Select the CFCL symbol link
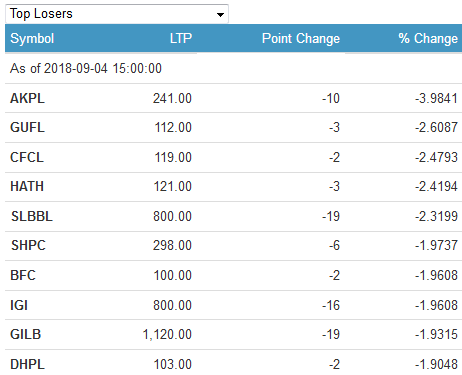462x375 pixels. tap(27, 157)
